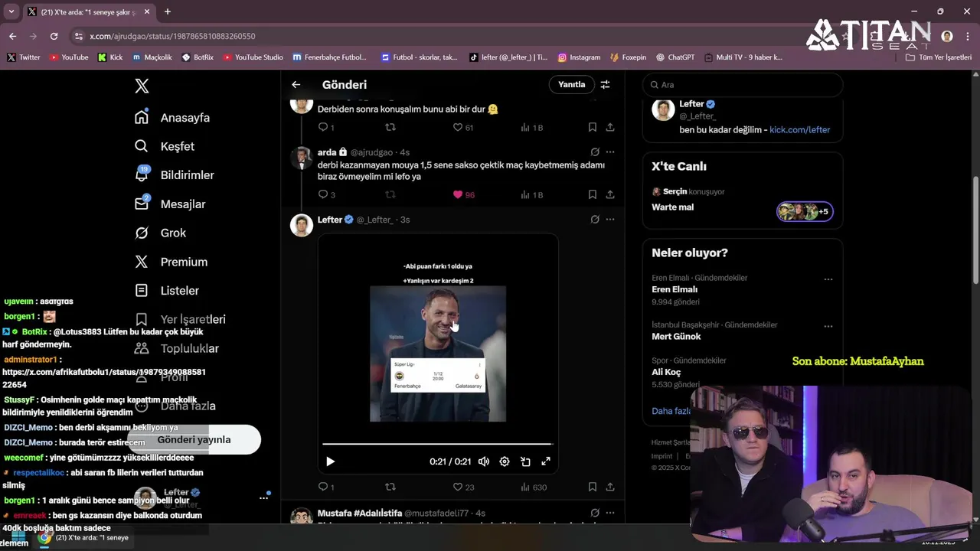This screenshot has height=551, width=980.
Task: Like Lefter's video tweet with 23 likes
Action: (463, 487)
